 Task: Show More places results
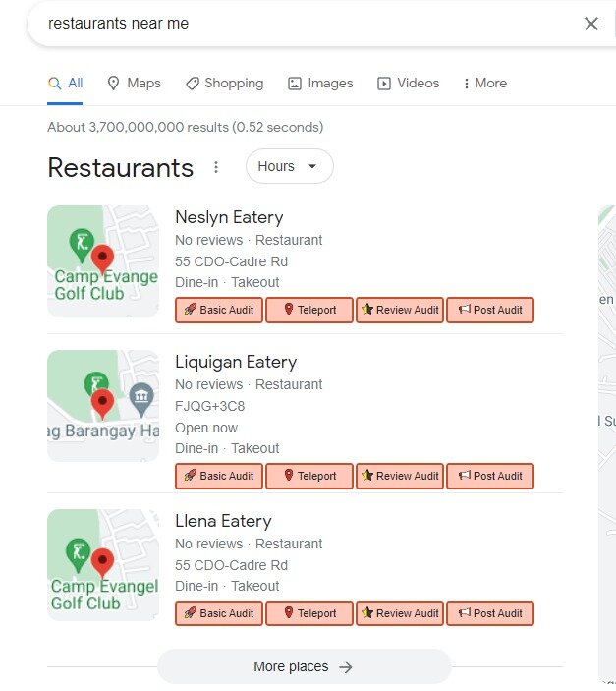coord(304,666)
